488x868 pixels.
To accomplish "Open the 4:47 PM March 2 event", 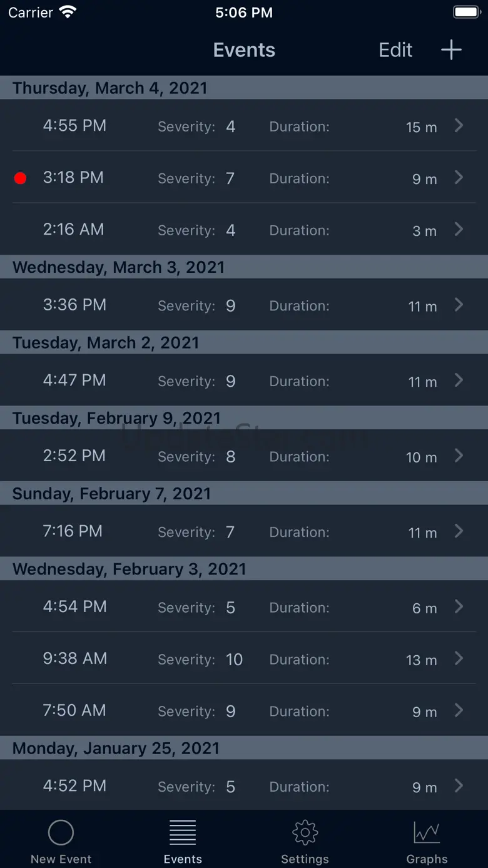I will tap(244, 380).
